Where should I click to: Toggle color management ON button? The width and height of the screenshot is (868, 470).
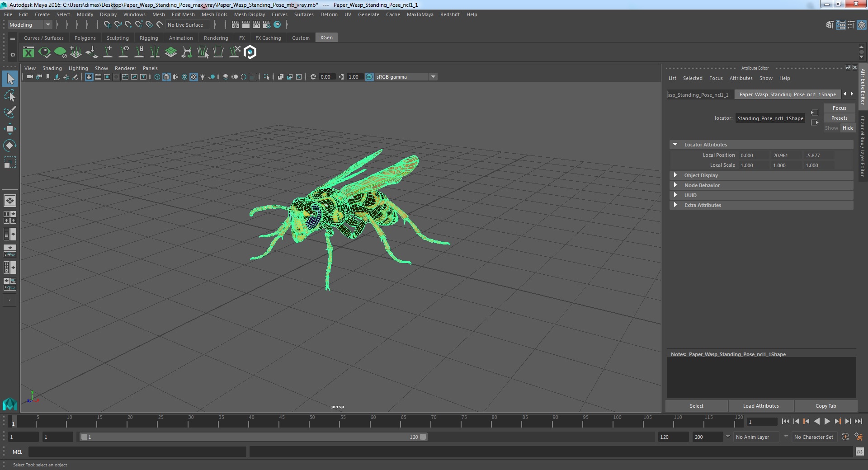click(369, 77)
